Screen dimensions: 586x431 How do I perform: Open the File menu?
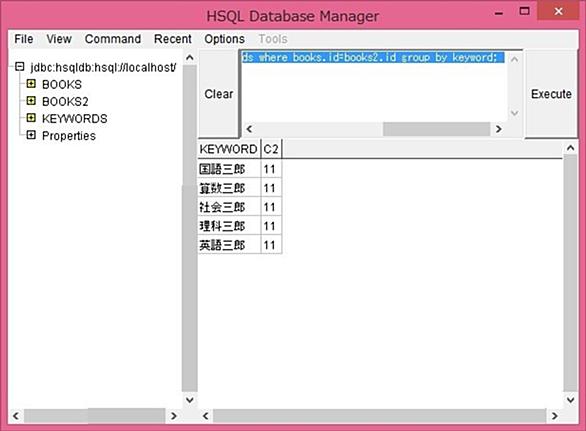(x=24, y=39)
